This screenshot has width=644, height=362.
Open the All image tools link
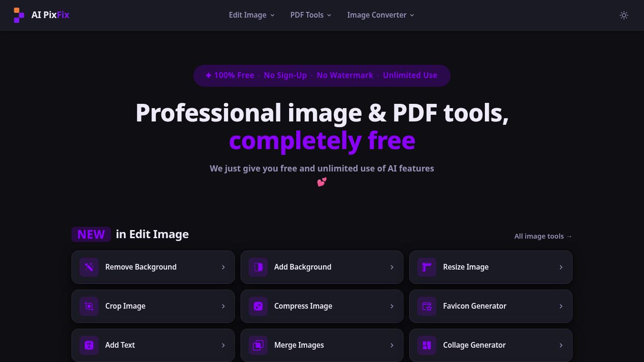(543, 236)
